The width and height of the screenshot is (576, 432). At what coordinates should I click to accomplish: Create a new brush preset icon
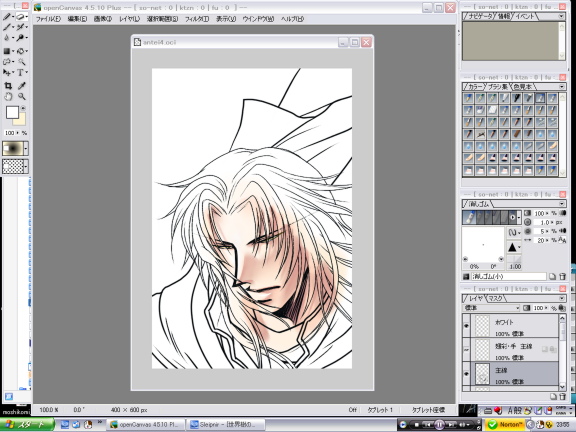coord(552,276)
